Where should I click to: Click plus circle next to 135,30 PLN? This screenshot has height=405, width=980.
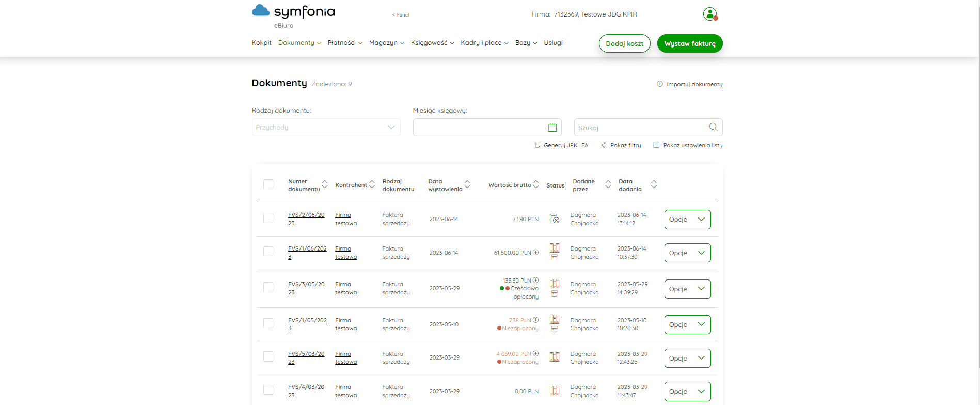(x=536, y=281)
